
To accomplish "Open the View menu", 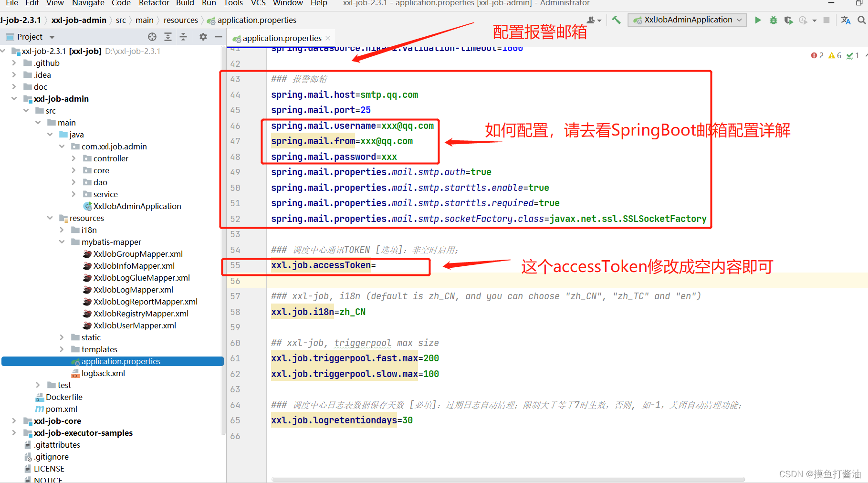I will 55,3.
